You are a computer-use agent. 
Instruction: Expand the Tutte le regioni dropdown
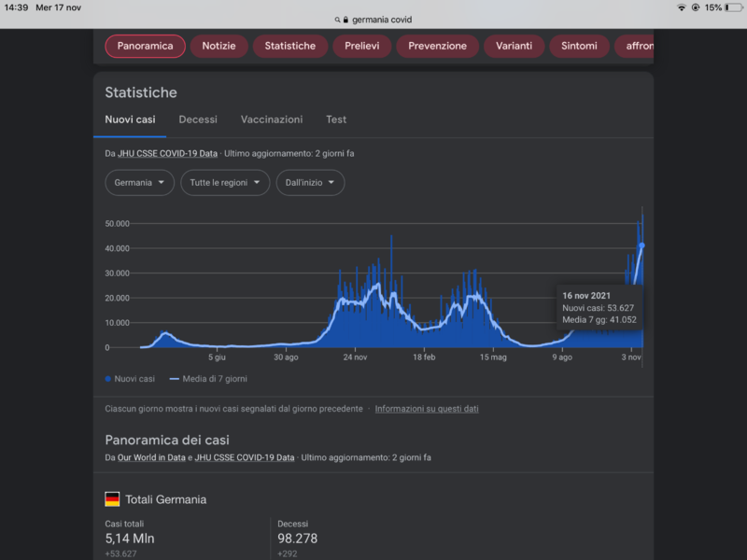click(x=225, y=183)
